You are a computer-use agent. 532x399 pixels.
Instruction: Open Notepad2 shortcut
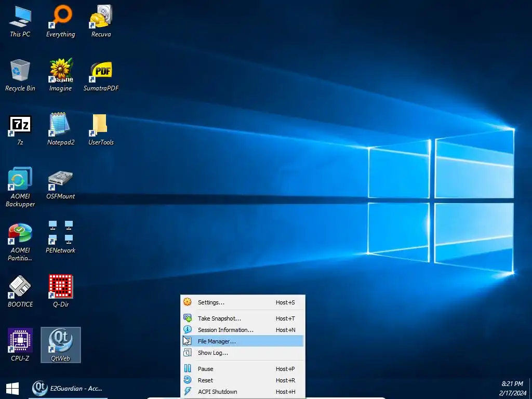[x=60, y=129]
